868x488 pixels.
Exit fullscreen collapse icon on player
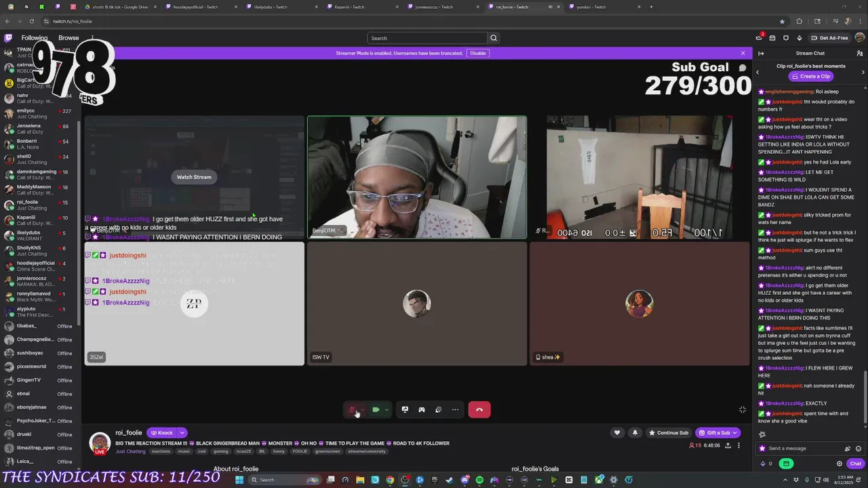click(x=743, y=409)
